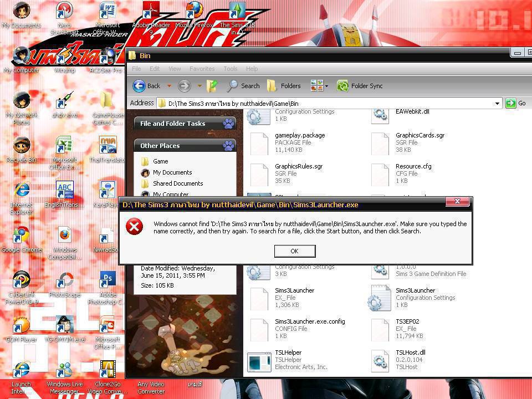532x399 pixels.
Task: Select the GameHouse Games folder on desktop
Action: 108,108
